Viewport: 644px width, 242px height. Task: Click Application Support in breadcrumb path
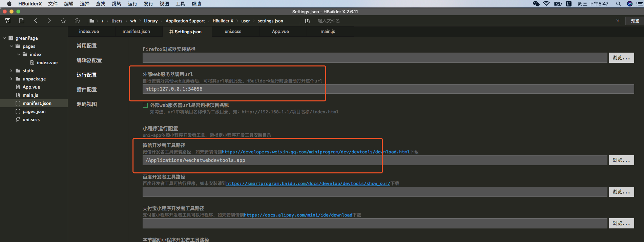pyautogui.click(x=185, y=21)
